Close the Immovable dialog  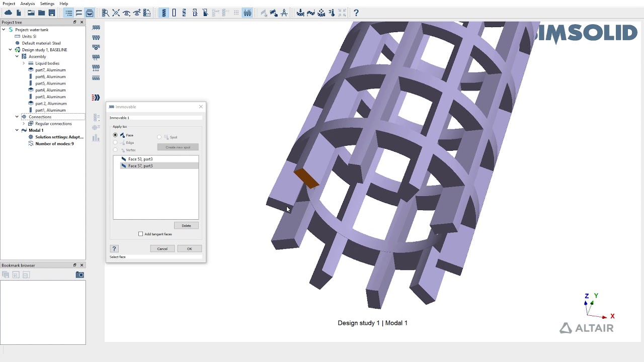(x=201, y=107)
